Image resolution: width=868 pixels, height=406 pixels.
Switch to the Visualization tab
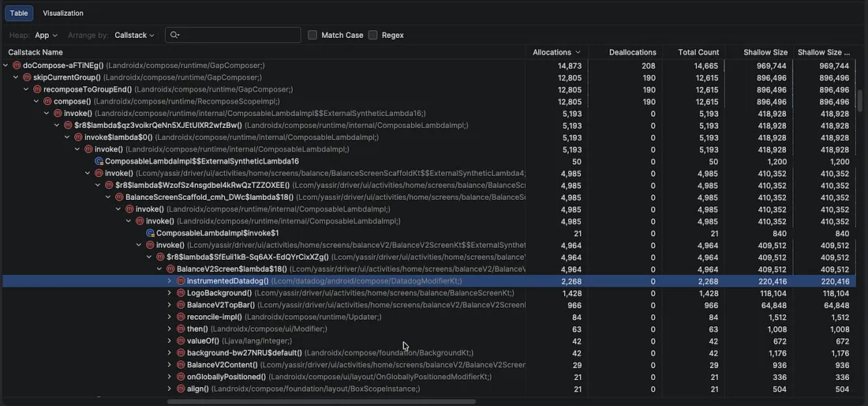[63, 13]
